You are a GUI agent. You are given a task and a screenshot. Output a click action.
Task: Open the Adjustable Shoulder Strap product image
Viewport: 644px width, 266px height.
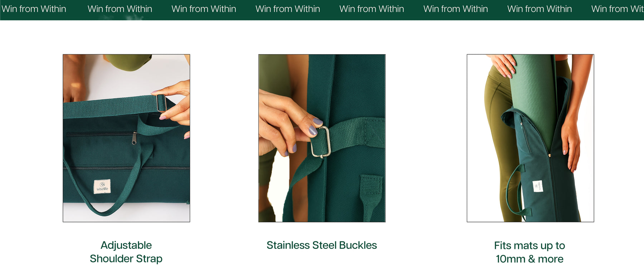126,138
